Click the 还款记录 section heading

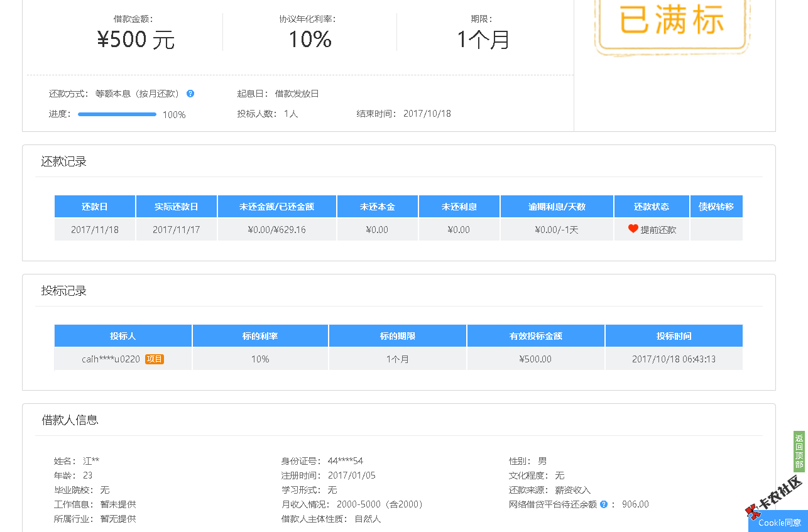pyautogui.click(x=64, y=161)
